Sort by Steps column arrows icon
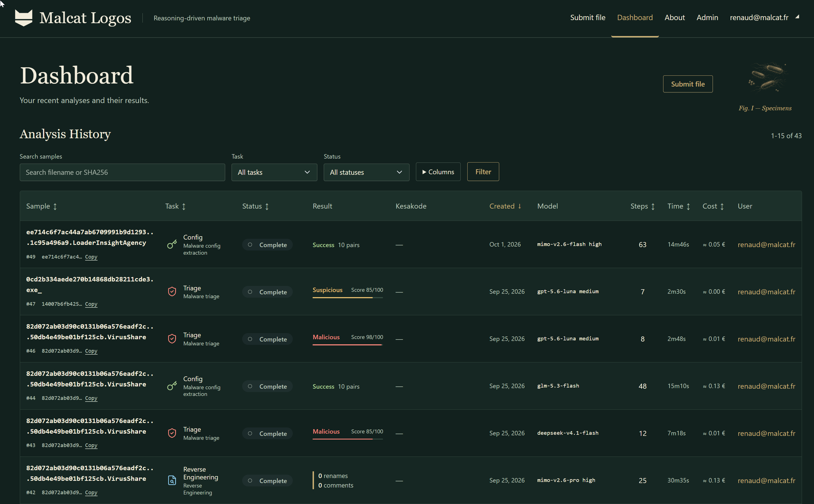Viewport: 814px width, 504px height. (653, 206)
